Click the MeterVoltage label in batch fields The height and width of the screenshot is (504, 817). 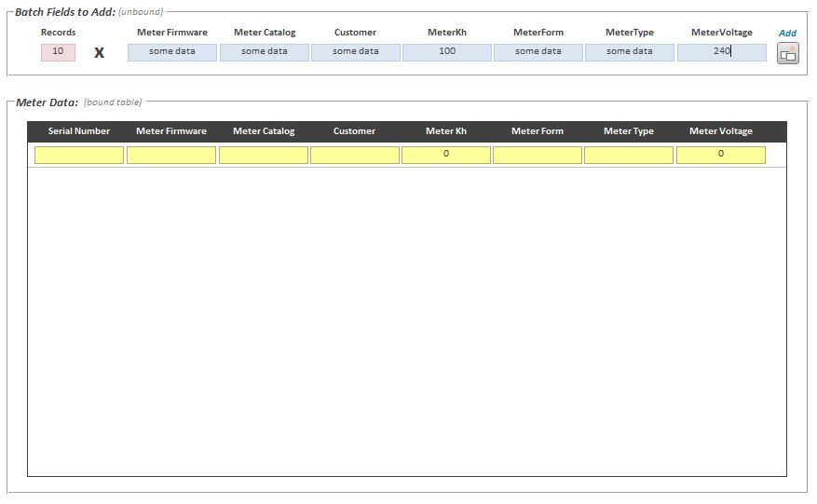[722, 33]
